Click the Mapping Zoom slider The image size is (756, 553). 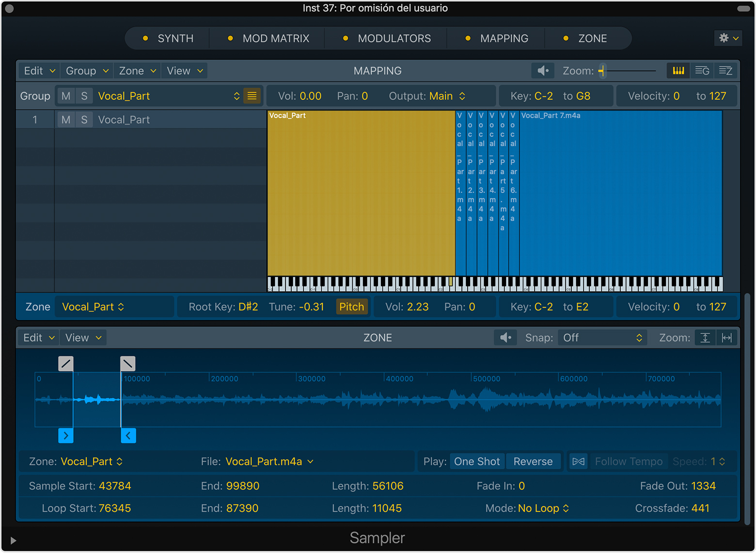tap(628, 71)
